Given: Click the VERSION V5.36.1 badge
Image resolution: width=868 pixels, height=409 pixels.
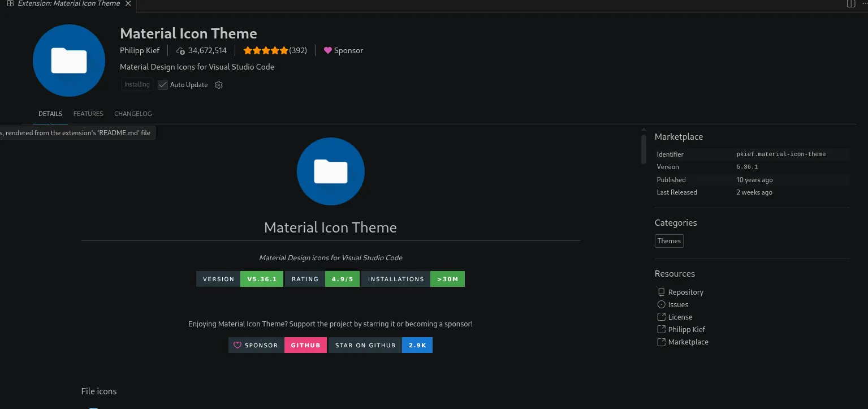Looking at the screenshot, I should [240, 279].
